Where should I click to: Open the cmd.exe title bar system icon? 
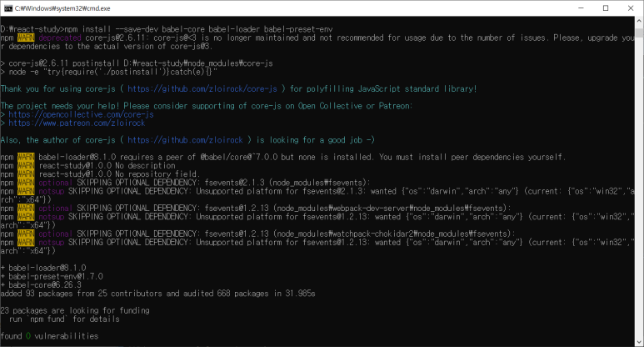pyautogui.click(x=7, y=8)
